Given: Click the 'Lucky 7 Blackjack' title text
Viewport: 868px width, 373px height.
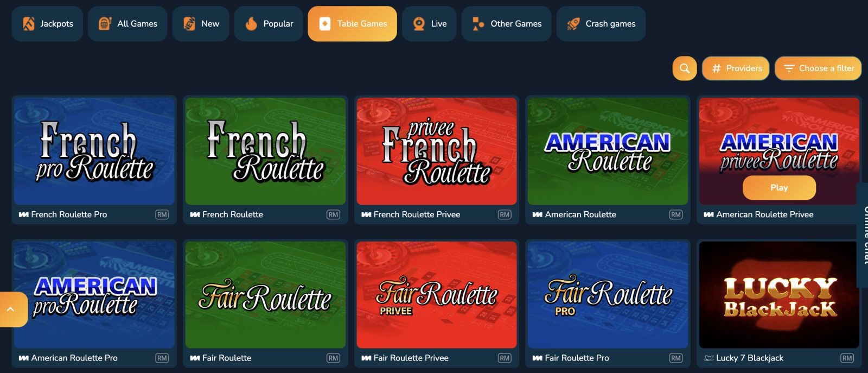Looking at the screenshot, I should click(750, 358).
